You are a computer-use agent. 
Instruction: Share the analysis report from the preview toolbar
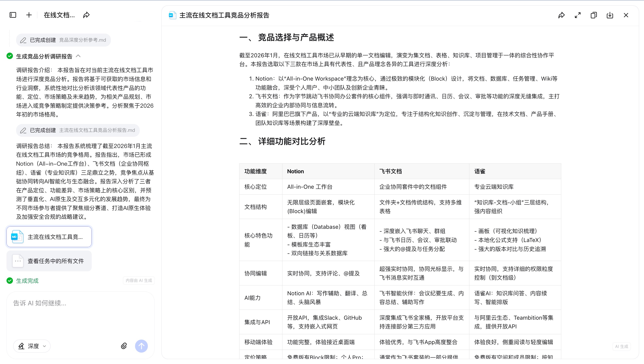(561, 15)
